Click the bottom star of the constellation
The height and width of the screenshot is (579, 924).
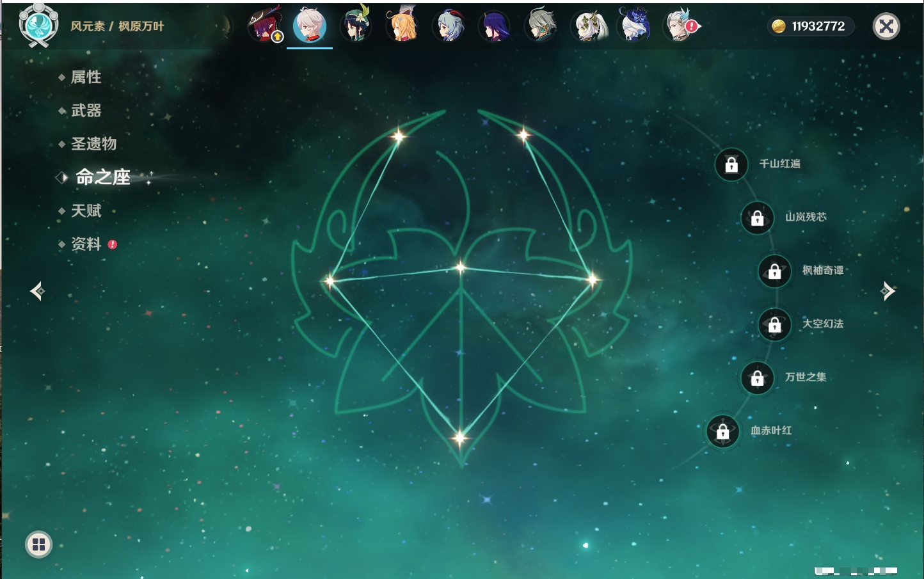pos(459,438)
